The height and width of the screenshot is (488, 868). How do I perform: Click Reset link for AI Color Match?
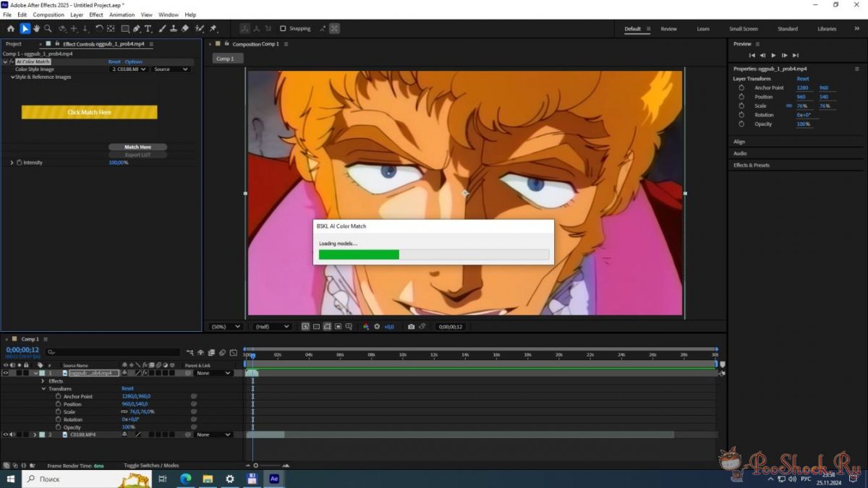click(x=114, y=61)
